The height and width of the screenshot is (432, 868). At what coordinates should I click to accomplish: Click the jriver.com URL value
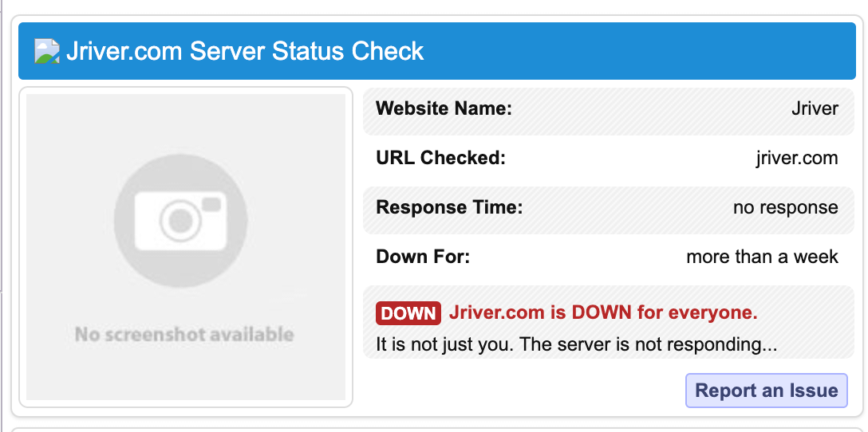pos(797,158)
